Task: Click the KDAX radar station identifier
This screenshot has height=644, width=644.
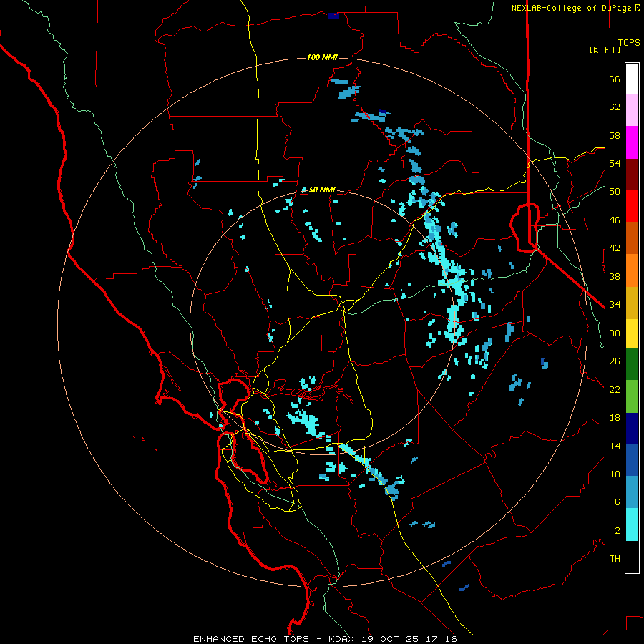Action: 343,639
